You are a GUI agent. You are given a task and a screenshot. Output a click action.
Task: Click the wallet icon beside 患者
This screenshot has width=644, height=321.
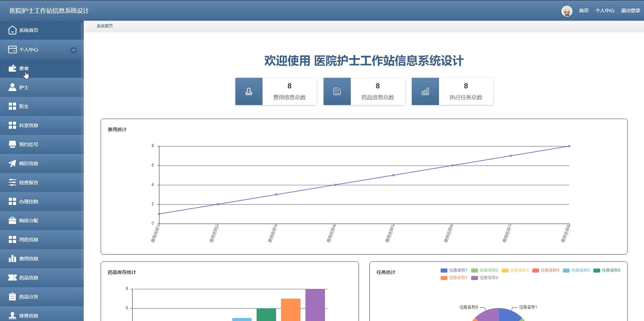pyautogui.click(x=12, y=68)
